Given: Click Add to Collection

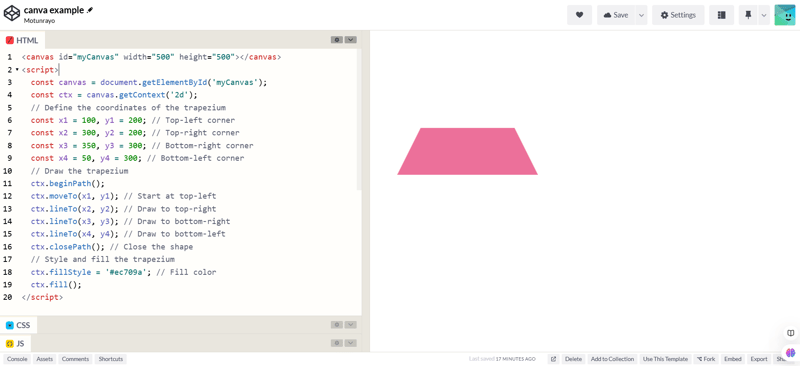Looking at the screenshot, I should click(x=612, y=359).
